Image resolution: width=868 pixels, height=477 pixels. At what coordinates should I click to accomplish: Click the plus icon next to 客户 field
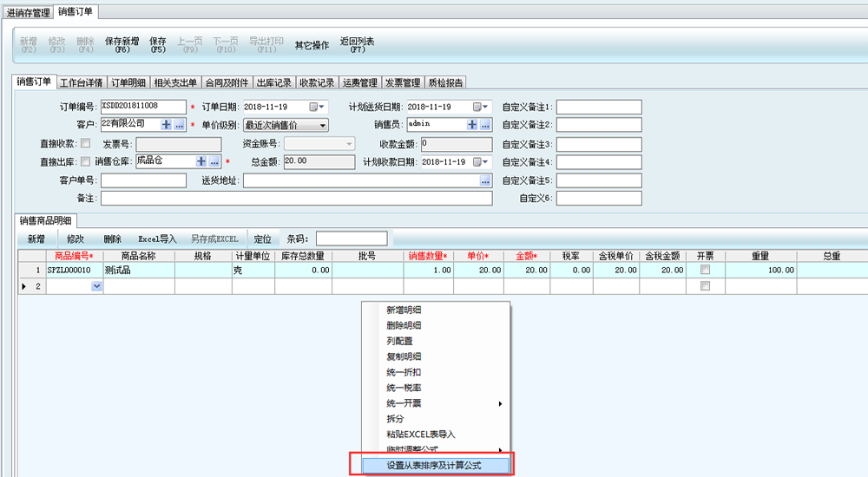167,125
